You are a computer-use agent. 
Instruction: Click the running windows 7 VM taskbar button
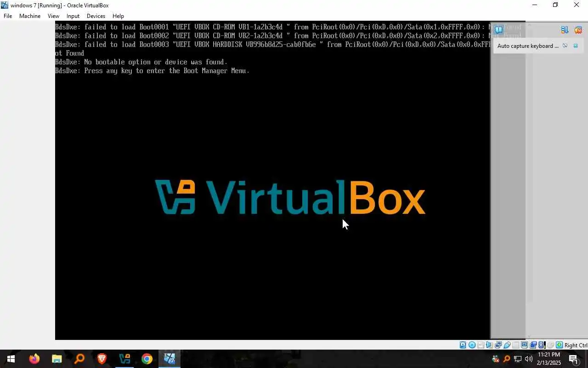170,359
